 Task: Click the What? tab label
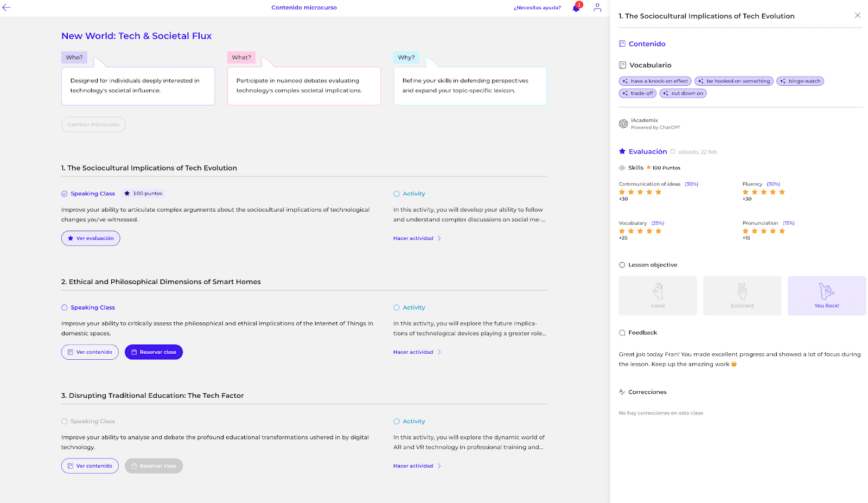click(241, 58)
